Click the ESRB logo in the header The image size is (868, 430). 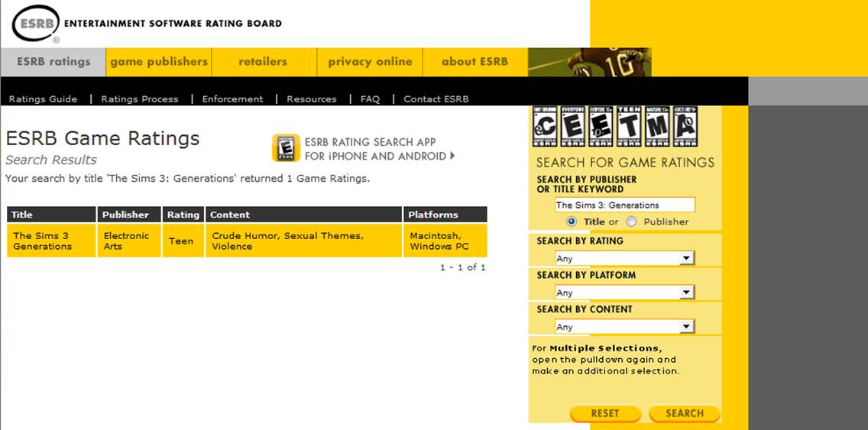click(36, 24)
